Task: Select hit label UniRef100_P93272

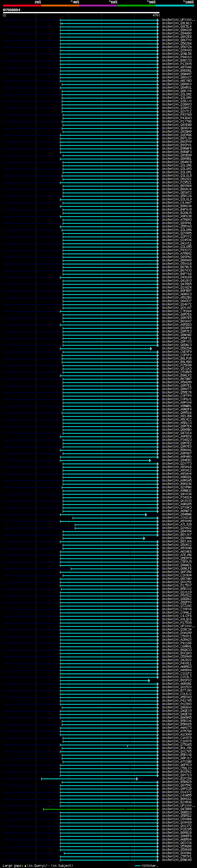Action: 176,250
